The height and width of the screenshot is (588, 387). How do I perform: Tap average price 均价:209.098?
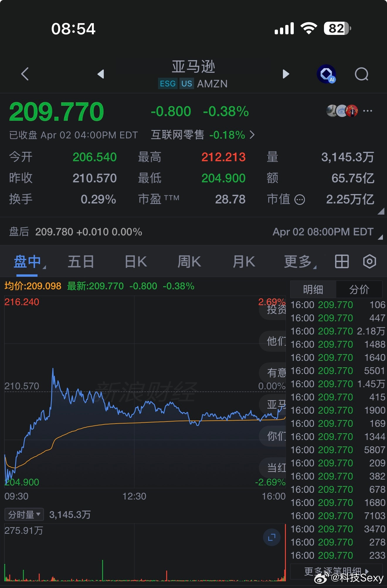click(x=33, y=286)
